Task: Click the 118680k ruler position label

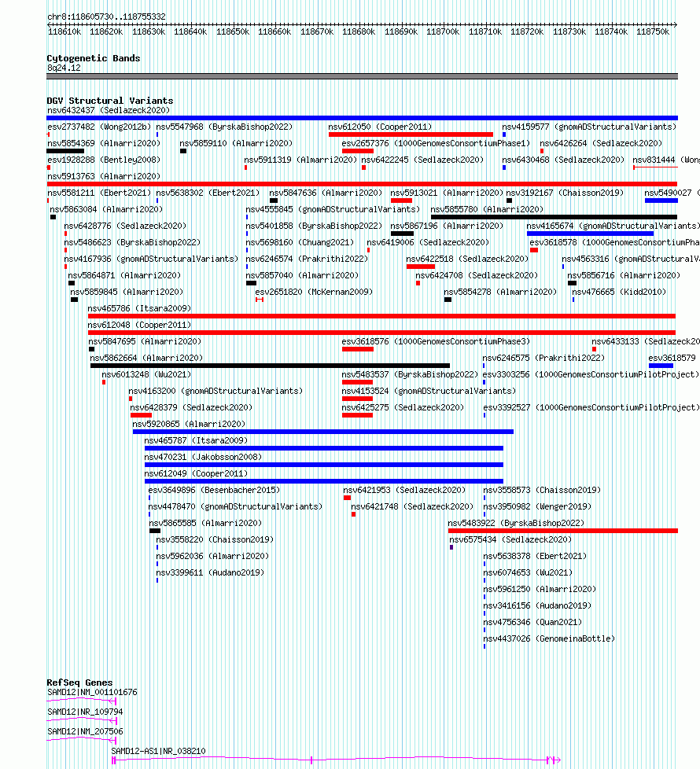Action: click(359, 32)
